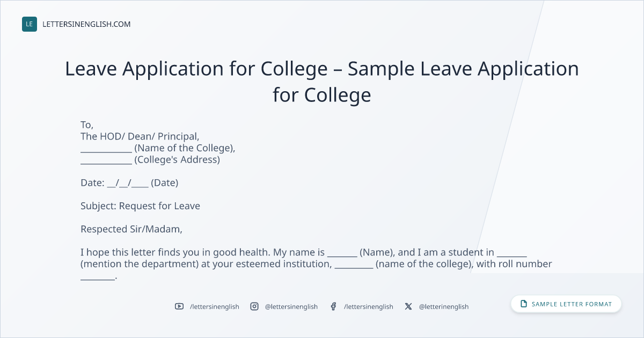Image resolution: width=644 pixels, height=338 pixels.
Task: Click the document icon in Sample Letter Format
Action: tap(524, 304)
